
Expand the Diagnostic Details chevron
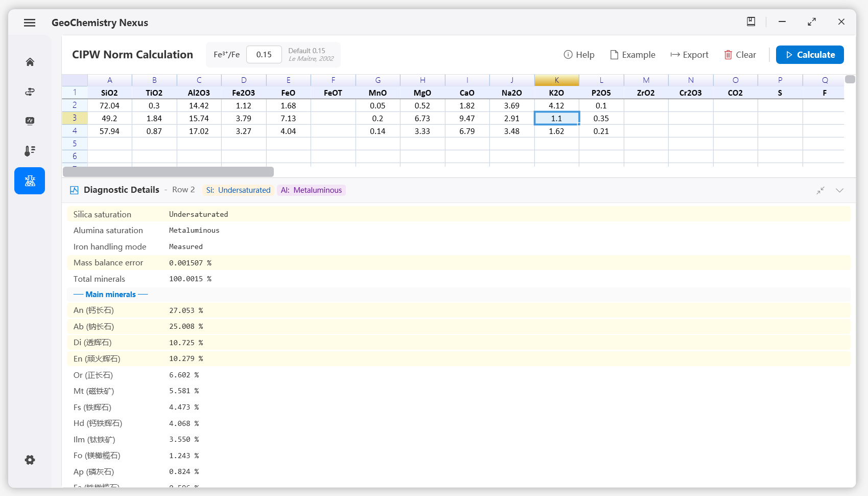(839, 190)
